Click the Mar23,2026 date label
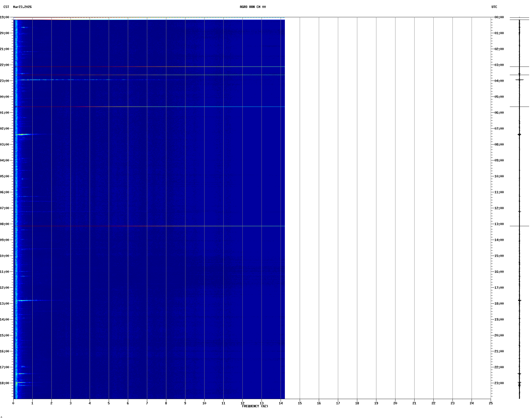This screenshot has height=420, width=531. tap(22, 7)
